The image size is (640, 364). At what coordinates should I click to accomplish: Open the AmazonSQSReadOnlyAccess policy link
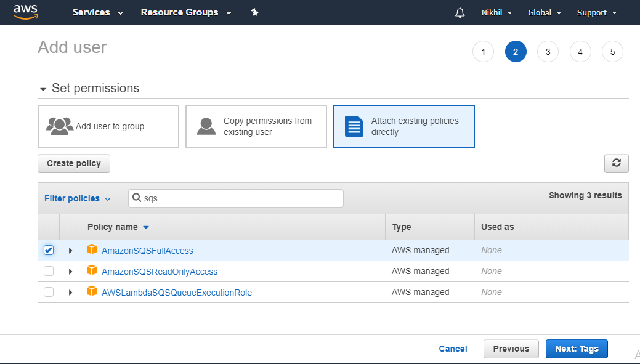click(160, 272)
